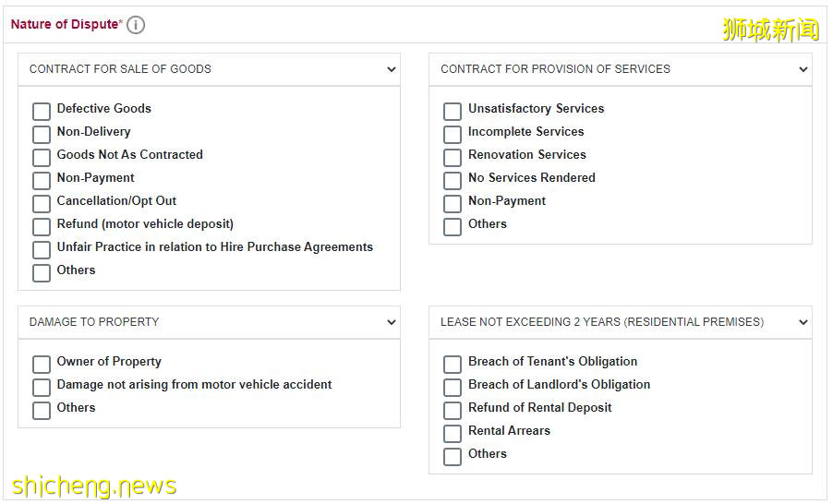This screenshot has width=833, height=504.
Task: Check the No Services Rendered box
Action: pos(453,181)
